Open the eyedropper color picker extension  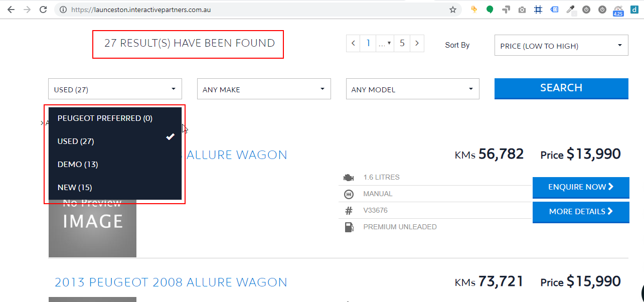(x=570, y=10)
